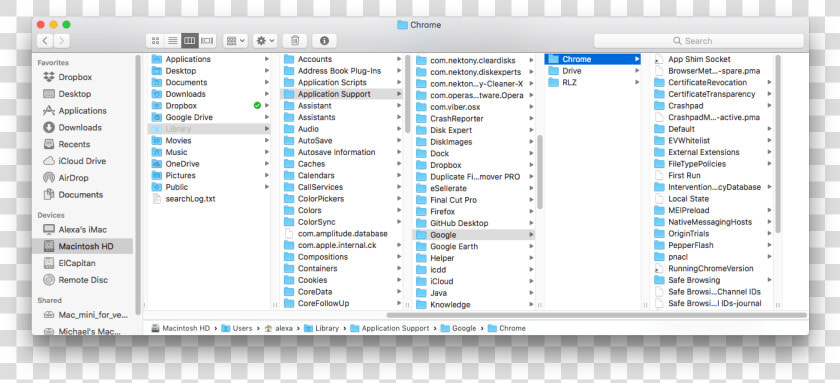The height and width of the screenshot is (383, 840).
Task: Switch to icon view in toolbar
Action: click(155, 41)
